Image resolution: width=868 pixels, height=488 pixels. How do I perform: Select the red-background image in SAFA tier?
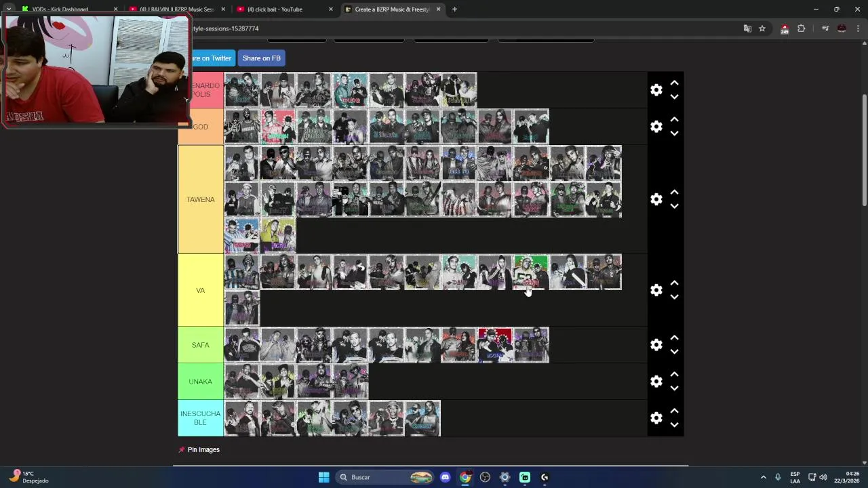[x=495, y=345]
